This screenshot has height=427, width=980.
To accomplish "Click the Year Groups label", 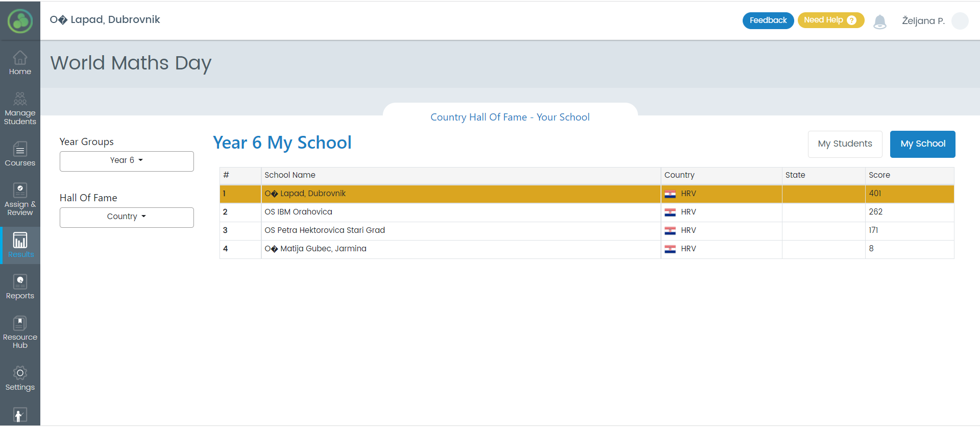I will point(87,142).
